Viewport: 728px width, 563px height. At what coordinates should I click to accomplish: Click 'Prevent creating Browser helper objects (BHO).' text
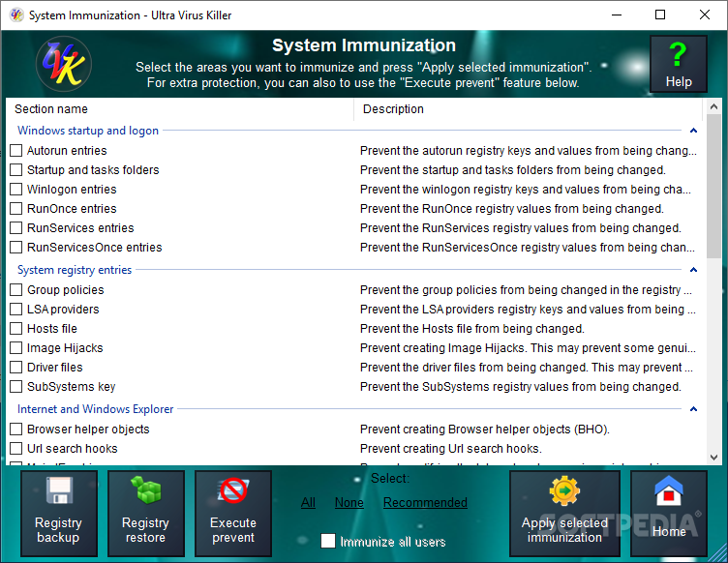(485, 429)
